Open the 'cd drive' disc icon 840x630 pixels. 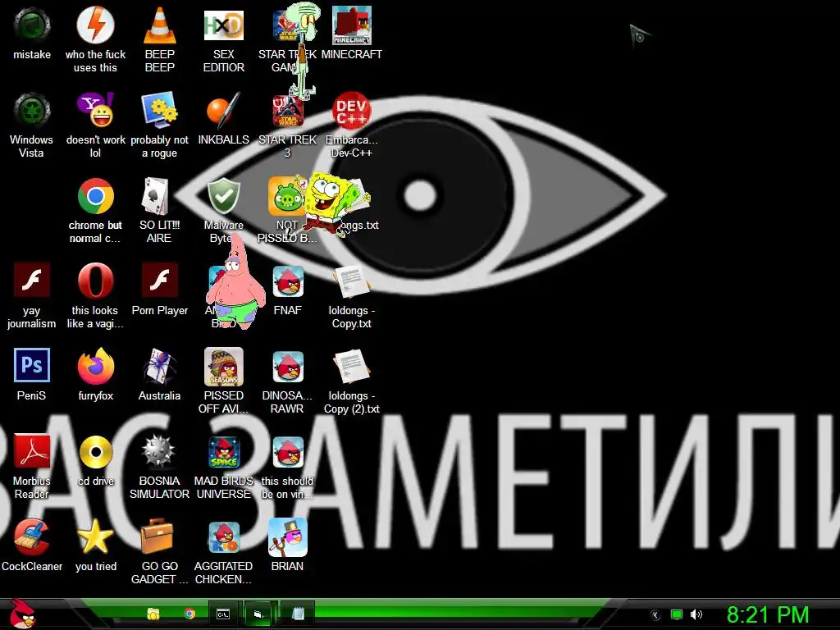tap(95, 452)
